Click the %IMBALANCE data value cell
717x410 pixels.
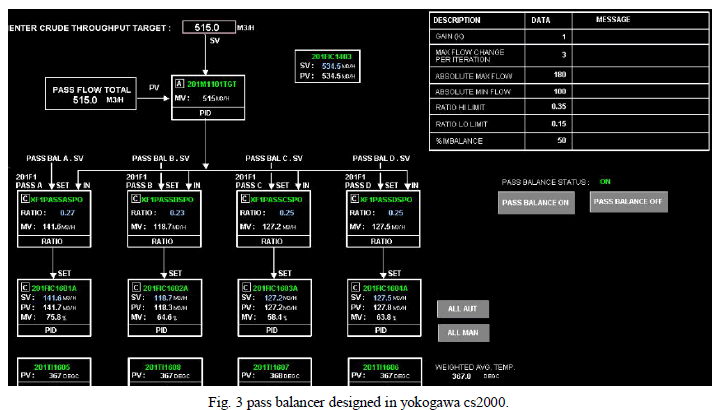[x=541, y=140]
